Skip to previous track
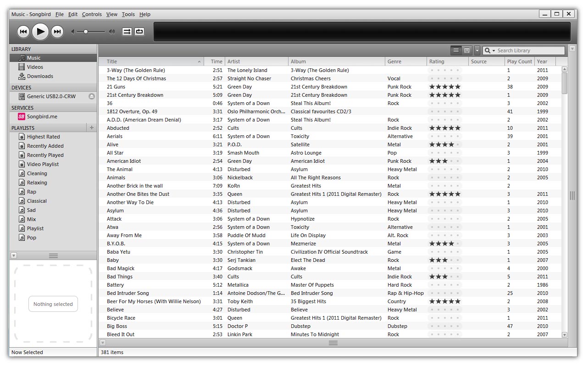 click(x=23, y=32)
